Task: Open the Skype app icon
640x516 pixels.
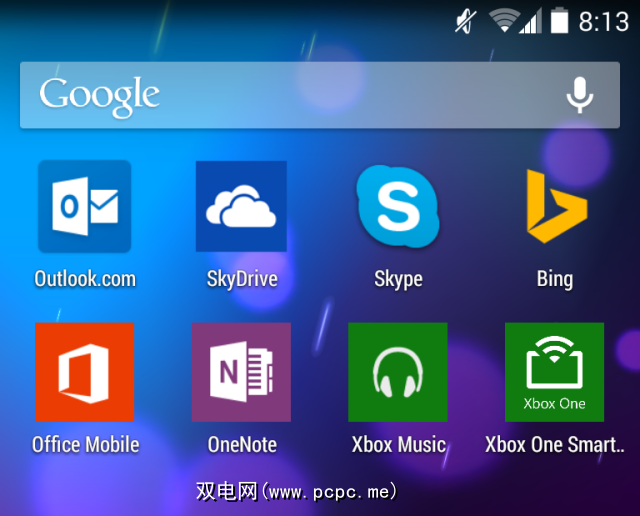Action: [398, 206]
